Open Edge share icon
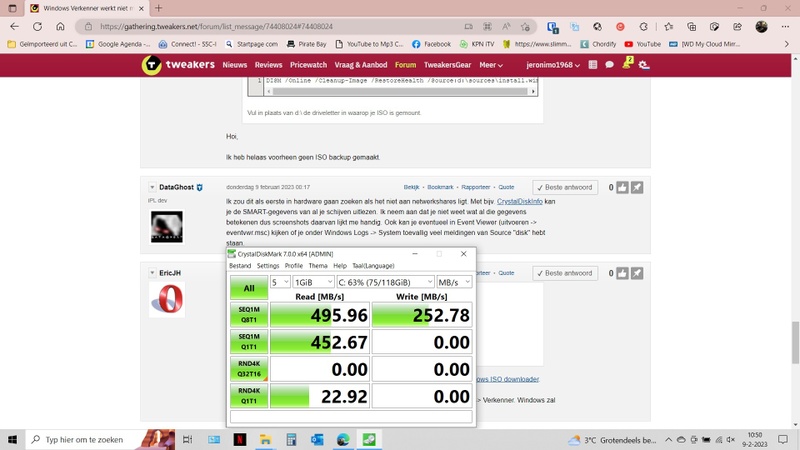Image resolution: width=800 pixels, height=450 pixels. [737, 27]
